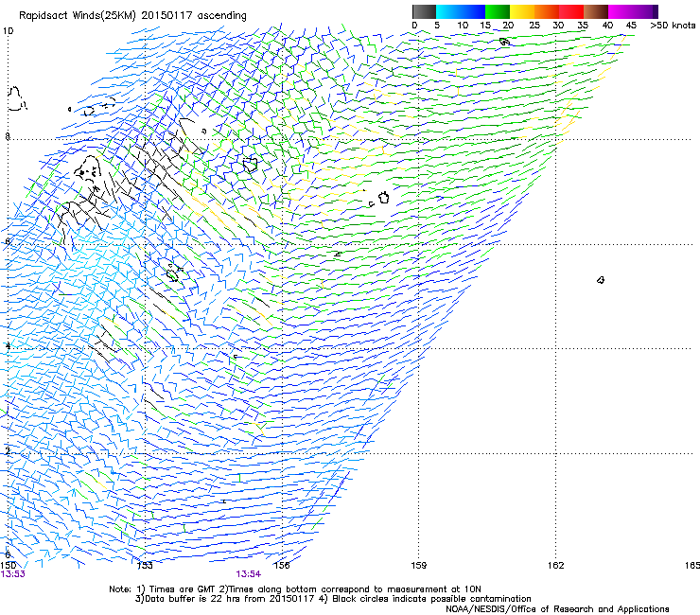
Task: Click the green 15-20 knots legend swatch
Action: tap(498, 11)
